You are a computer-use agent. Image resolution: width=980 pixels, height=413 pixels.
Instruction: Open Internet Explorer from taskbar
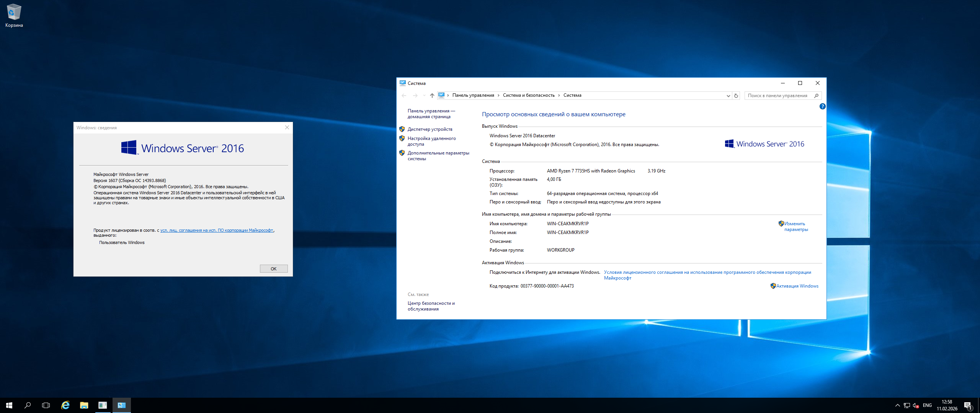(x=65, y=405)
